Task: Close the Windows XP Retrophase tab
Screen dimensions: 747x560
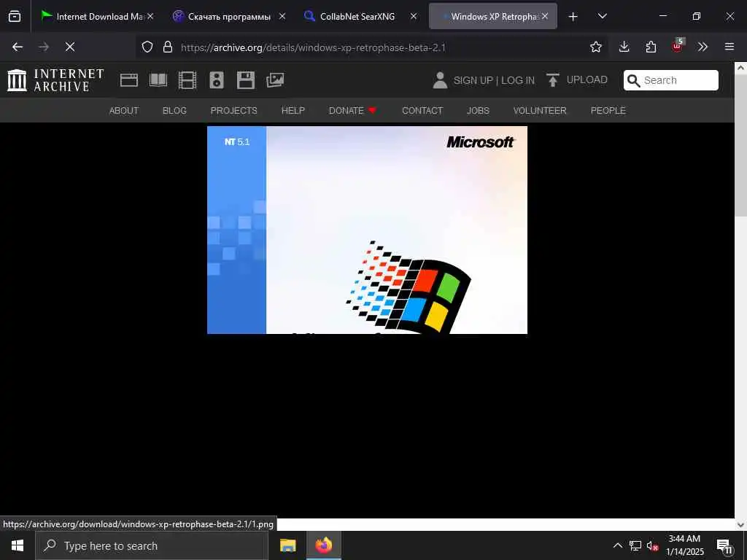Action: [545, 16]
